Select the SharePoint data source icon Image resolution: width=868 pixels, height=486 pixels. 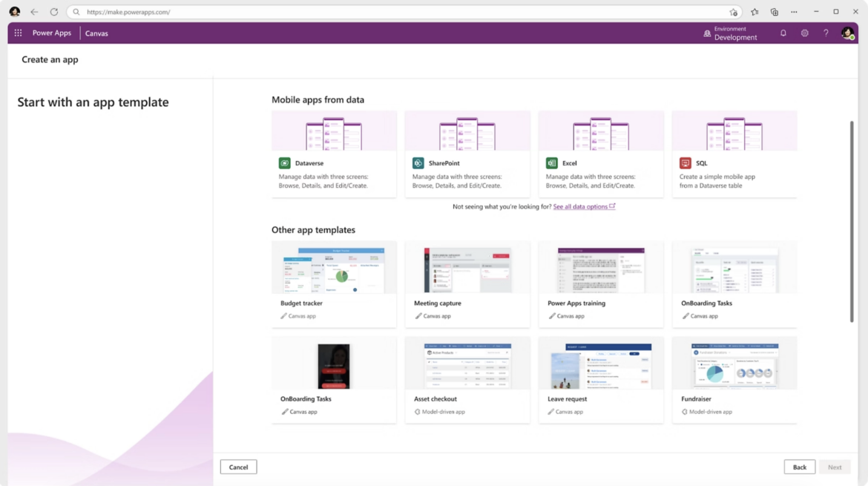pos(419,162)
